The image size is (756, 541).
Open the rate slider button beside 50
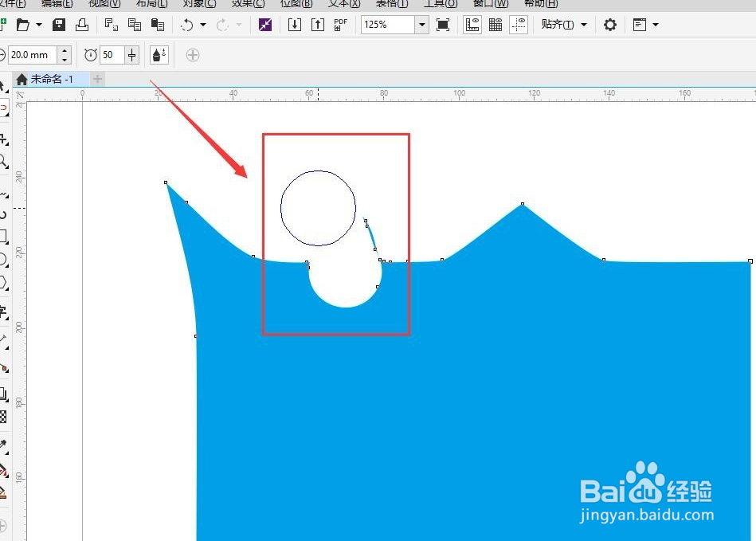131,55
